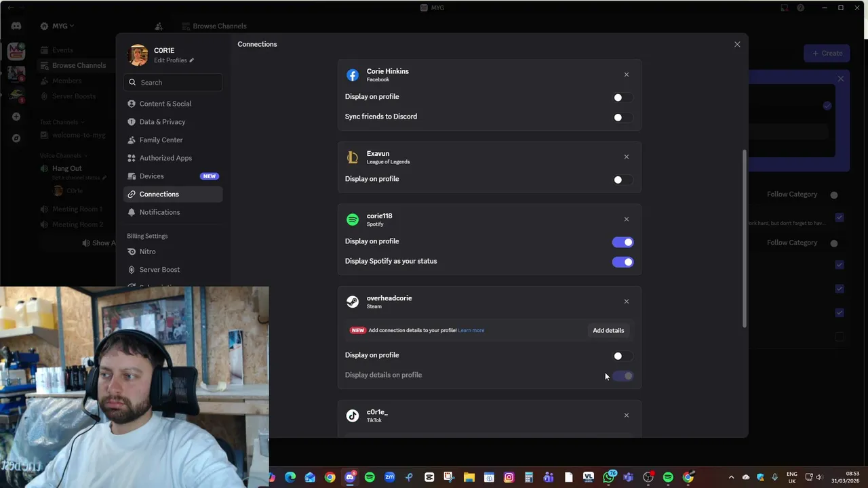The image size is (868, 488).
Task: Open Snipping Tool from taskbar
Action: [449, 477]
